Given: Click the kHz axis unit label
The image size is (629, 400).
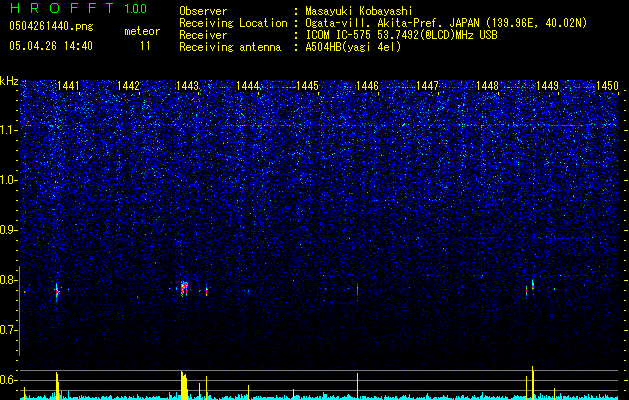Looking at the screenshot, I should pos(9,81).
